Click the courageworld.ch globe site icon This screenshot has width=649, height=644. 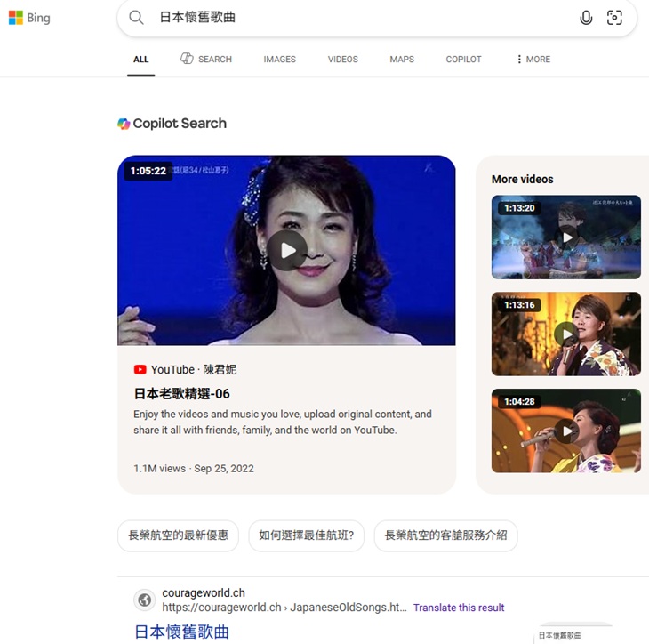[x=144, y=600]
